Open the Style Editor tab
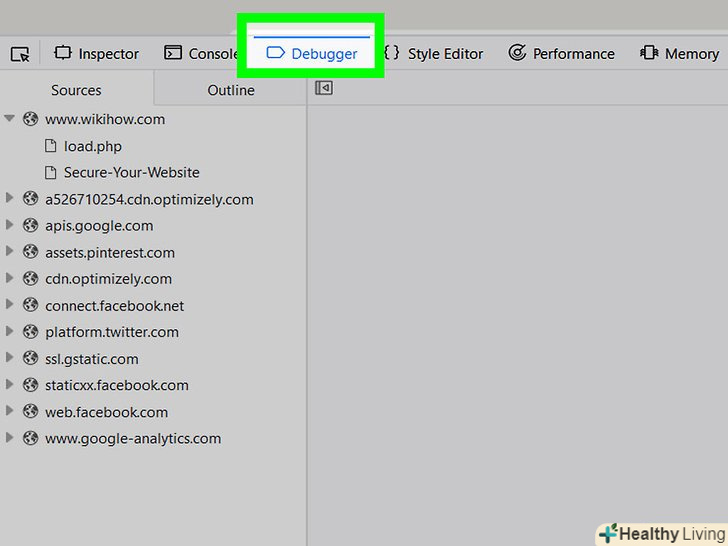The width and height of the screenshot is (728, 546). [434, 53]
